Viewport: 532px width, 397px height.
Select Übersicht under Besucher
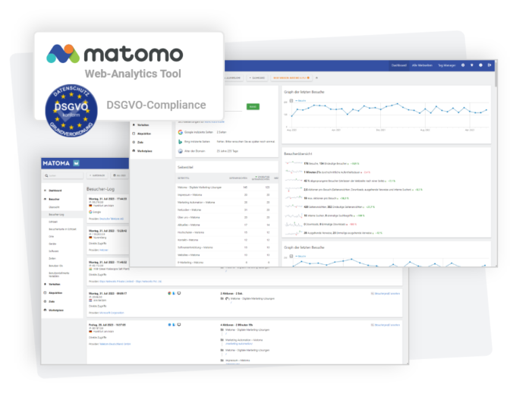(55, 207)
